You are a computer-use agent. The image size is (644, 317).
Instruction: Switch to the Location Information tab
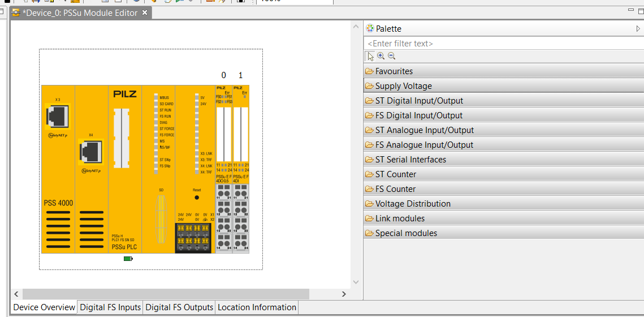[x=257, y=307]
